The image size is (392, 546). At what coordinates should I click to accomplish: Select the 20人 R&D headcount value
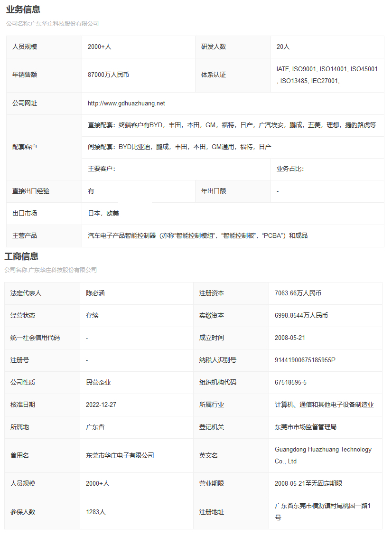pyautogui.click(x=283, y=47)
